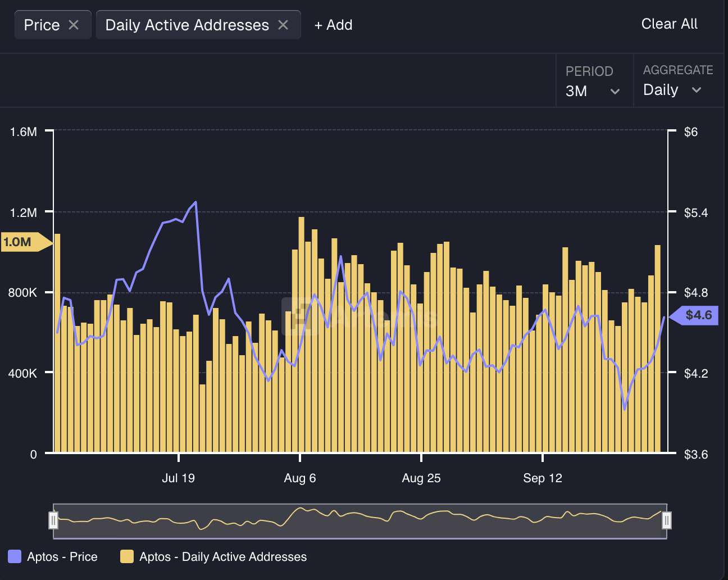Remove the Price metric chip

pos(74,25)
